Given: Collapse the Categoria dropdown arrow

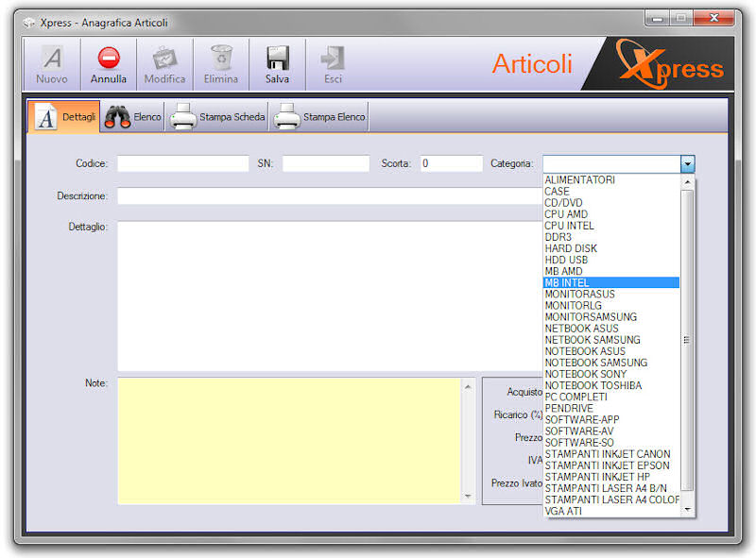Looking at the screenshot, I should pos(687,163).
